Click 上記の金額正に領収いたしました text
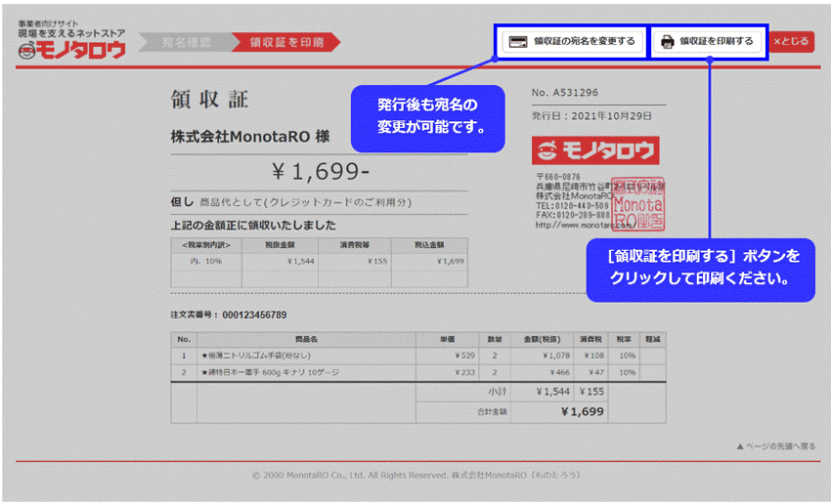This screenshot has height=504, width=831. [253, 226]
